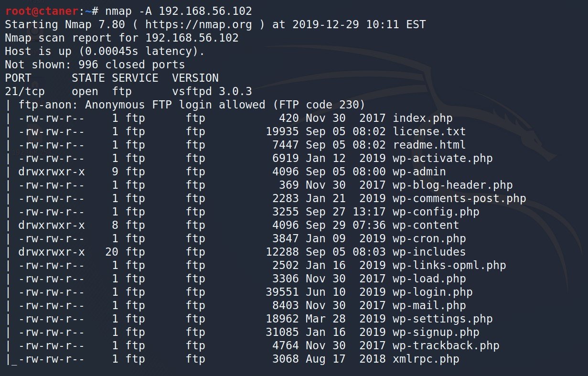Select the wp-config.php filename

pyautogui.click(x=436, y=212)
